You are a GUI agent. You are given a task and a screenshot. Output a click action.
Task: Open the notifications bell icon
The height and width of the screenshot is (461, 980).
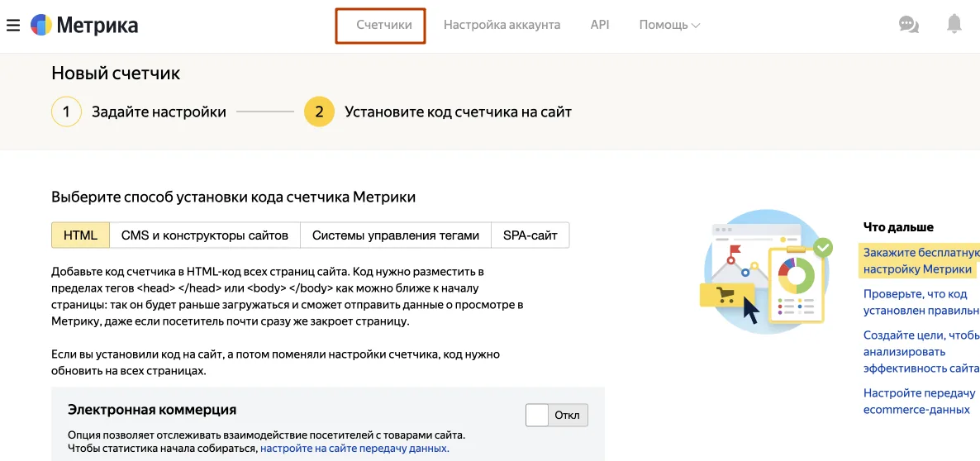[x=954, y=24]
